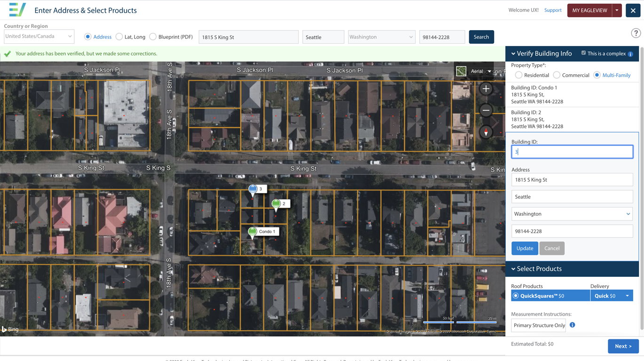This screenshot has height=361, width=644.
Task: Zoom out the map with minus button
Action: point(486,110)
